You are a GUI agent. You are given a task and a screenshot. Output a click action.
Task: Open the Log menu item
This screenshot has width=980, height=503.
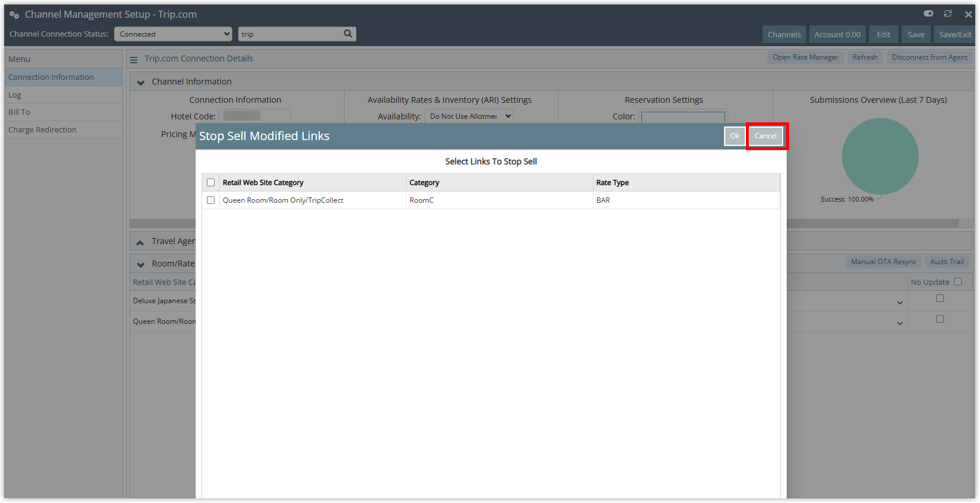[64, 95]
